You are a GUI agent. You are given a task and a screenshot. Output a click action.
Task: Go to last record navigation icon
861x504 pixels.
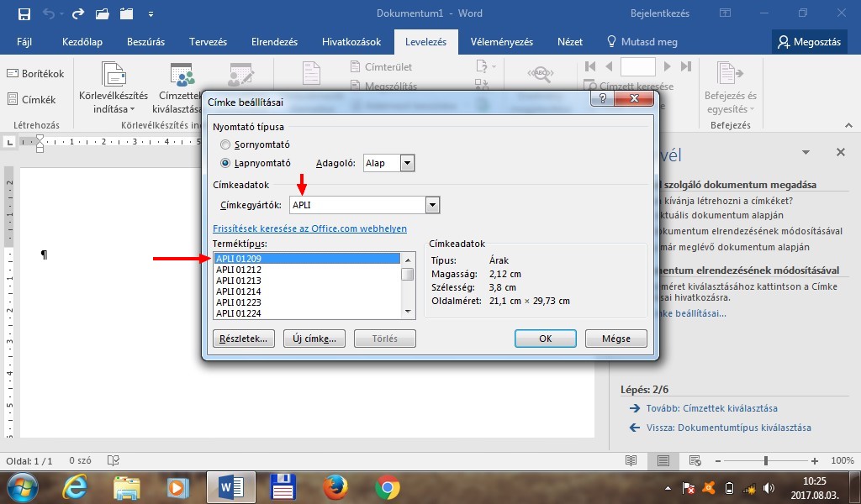686,66
